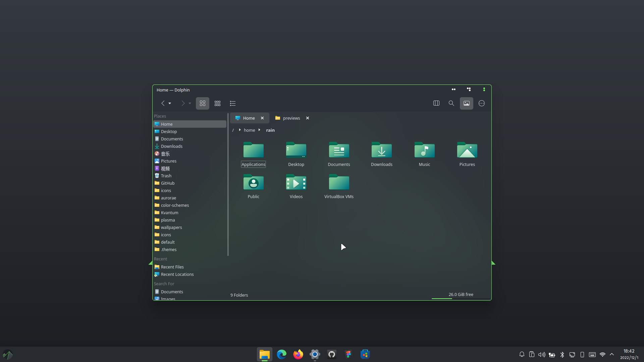The image size is (644, 362).
Task: Open Microsoft Edge from the taskbar
Action: 281,354
